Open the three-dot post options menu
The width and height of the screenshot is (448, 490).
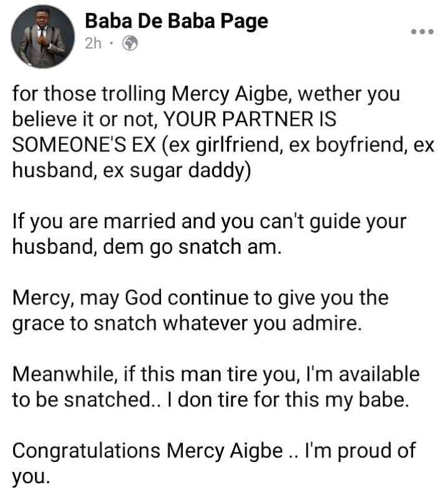click(x=422, y=32)
